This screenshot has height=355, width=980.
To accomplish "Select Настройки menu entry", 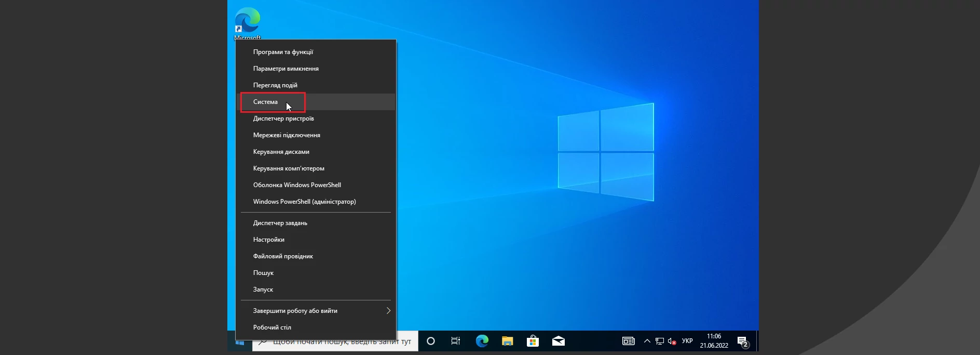I will (316, 240).
